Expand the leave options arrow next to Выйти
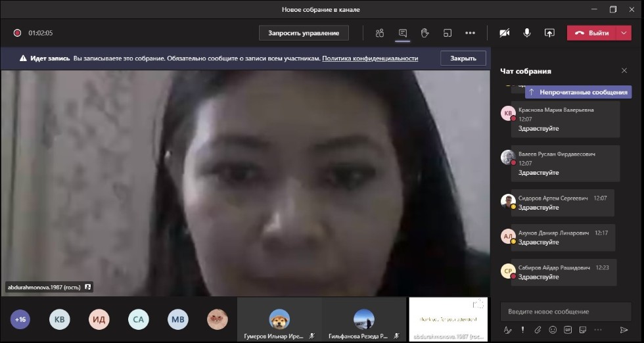 coord(624,33)
